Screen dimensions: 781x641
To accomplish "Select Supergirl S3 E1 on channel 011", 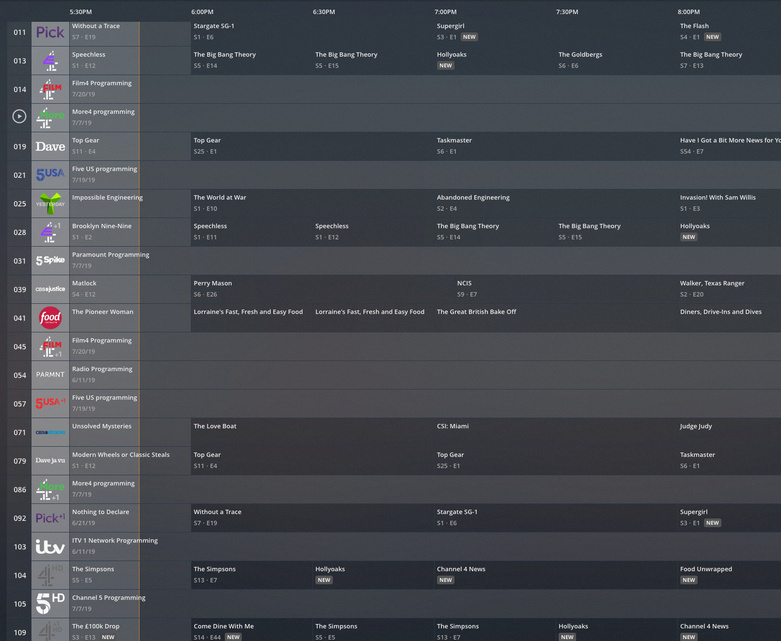I will [x=555, y=33].
